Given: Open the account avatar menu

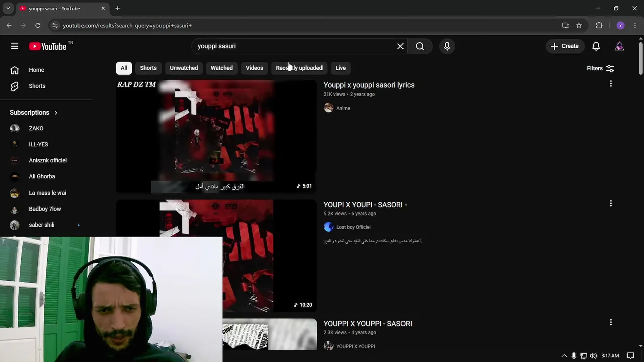Looking at the screenshot, I should (619, 46).
